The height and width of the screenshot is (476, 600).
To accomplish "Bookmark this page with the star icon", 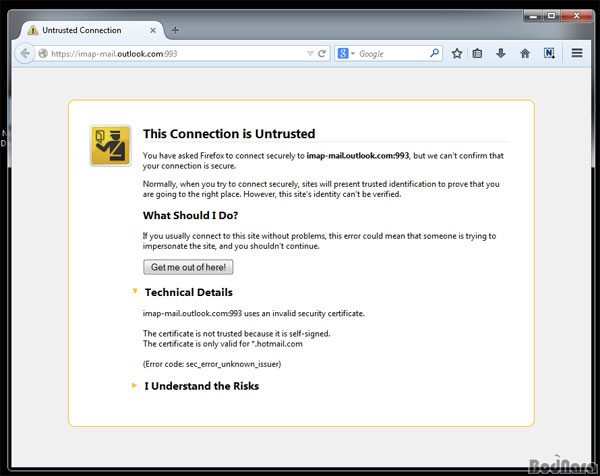I will 457,54.
